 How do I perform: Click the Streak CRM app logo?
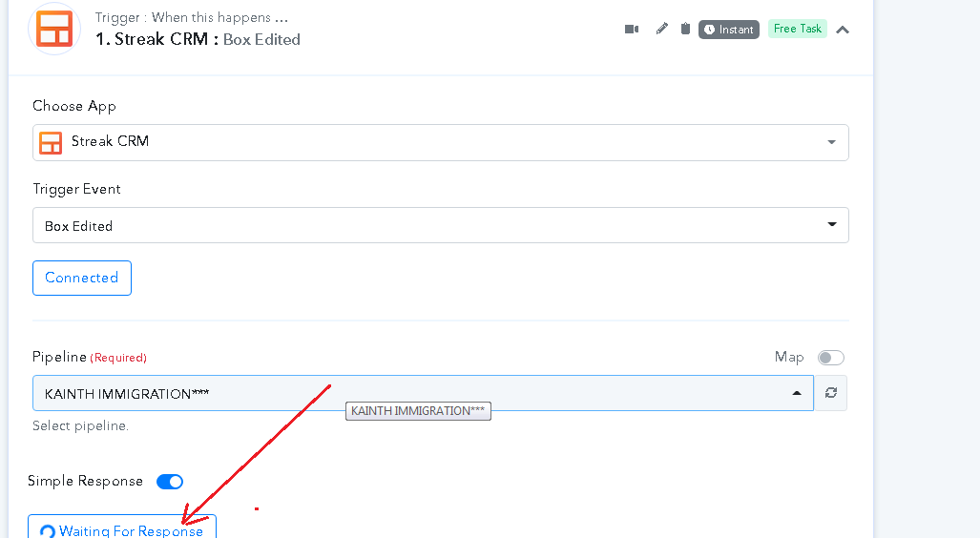(x=54, y=29)
